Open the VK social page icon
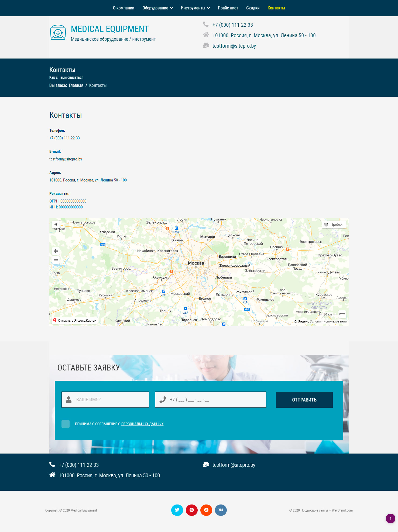The height and width of the screenshot is (532, 398). click(221, 510)
